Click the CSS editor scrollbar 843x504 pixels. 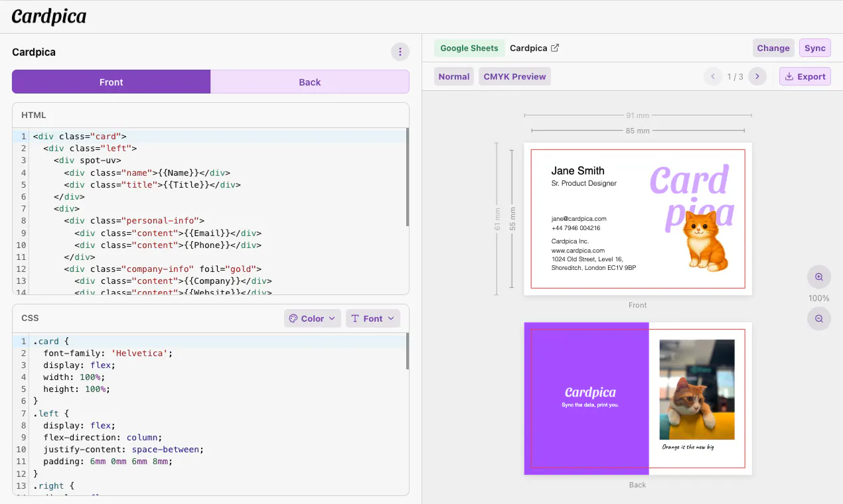point(408,351)
